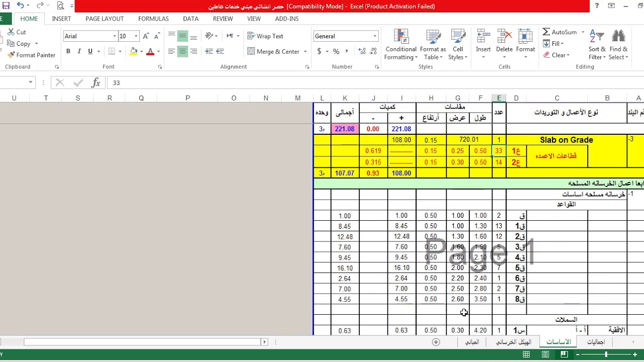
Task: Click the Orientation (angled text) icon
Action: coord(210,36)
